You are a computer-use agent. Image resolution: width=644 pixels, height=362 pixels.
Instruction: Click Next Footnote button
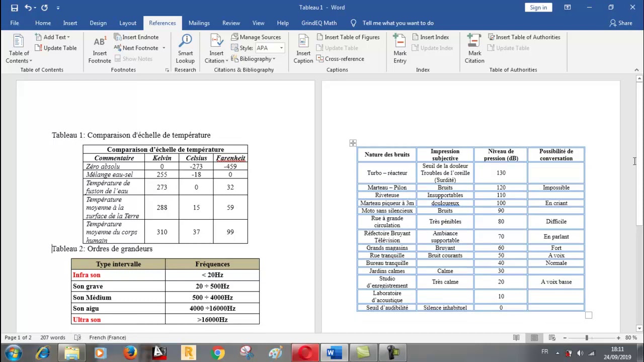(136, 48)
